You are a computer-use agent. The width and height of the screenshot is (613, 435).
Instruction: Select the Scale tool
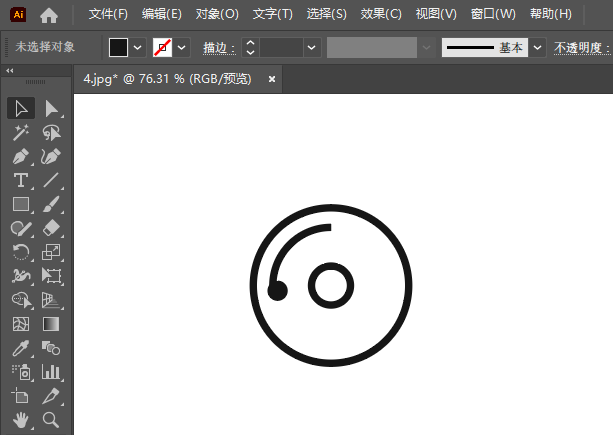pyautogui.click(x=51, y=252)
